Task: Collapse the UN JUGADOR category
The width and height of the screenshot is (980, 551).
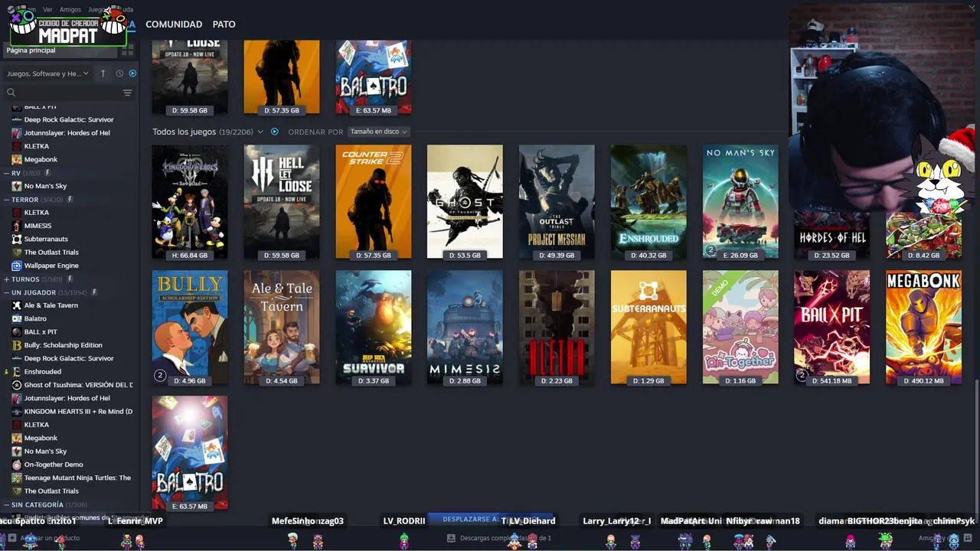Action: point(6,292)
